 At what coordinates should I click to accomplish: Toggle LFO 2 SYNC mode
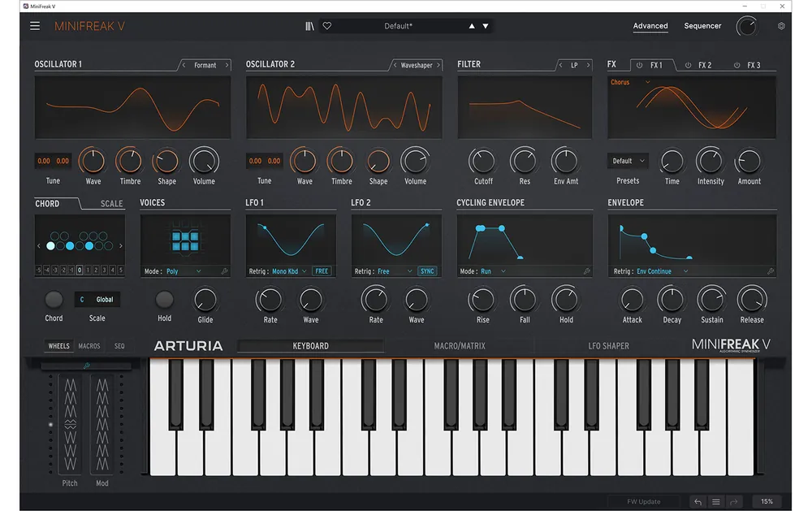pos(427,271)
